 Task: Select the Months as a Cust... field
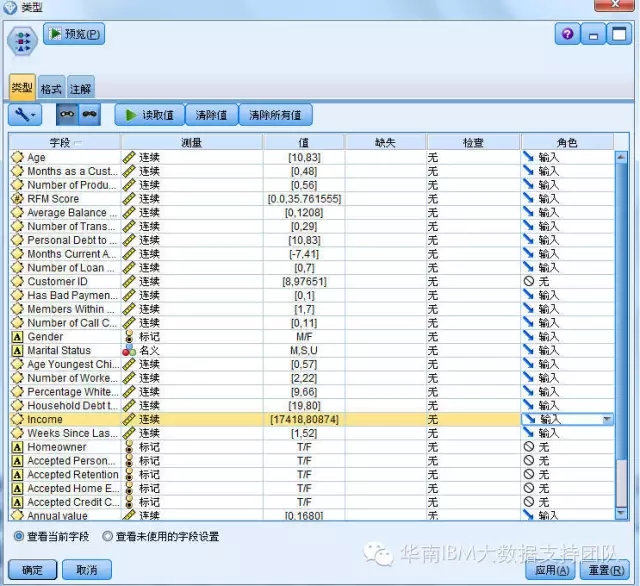point(72,171)
